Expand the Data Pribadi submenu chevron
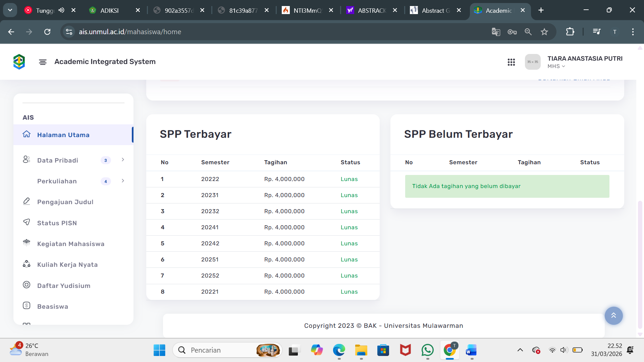Viewport: 644px width, 362px height. click(123, 160)
